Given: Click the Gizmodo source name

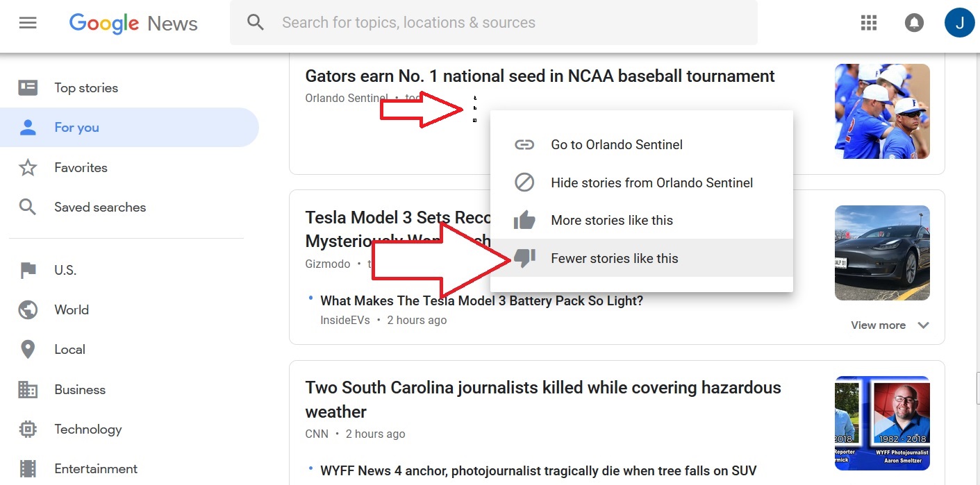Looking at the screenshot, I should [328, 264].
